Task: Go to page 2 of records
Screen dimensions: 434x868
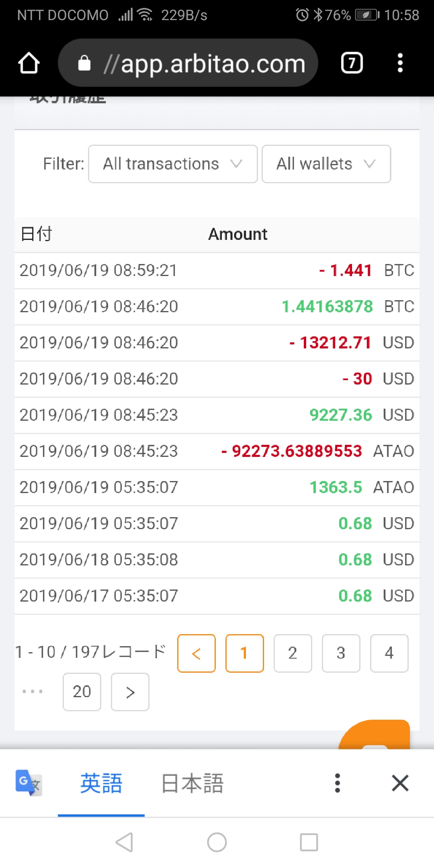Action: tap(293, 653)
